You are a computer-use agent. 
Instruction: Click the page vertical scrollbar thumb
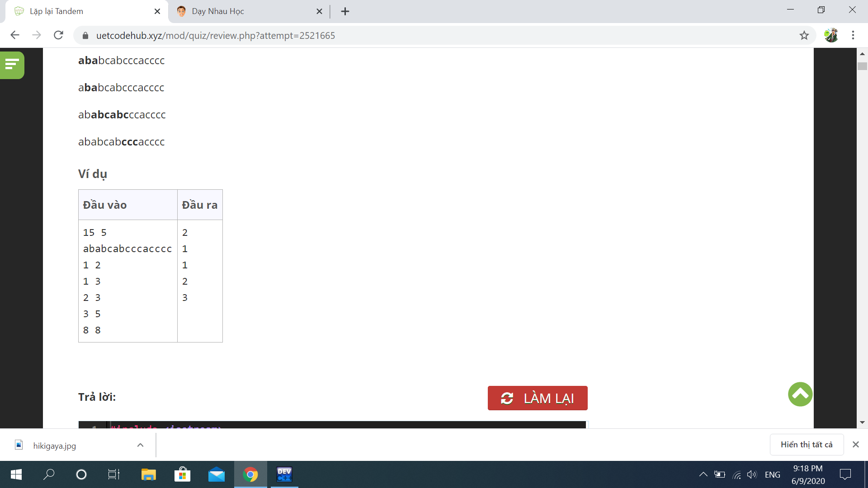pyautogui.click(x=862, y=66)
